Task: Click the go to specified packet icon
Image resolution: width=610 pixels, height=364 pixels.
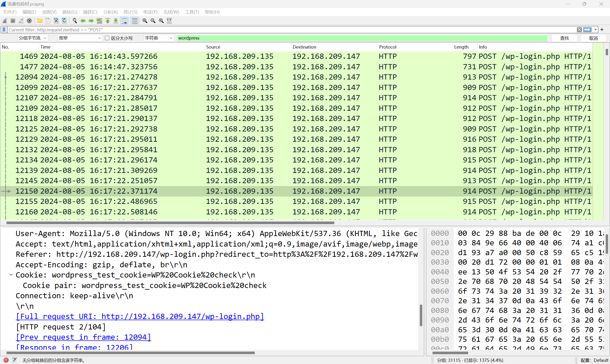Action: [99, 21]
